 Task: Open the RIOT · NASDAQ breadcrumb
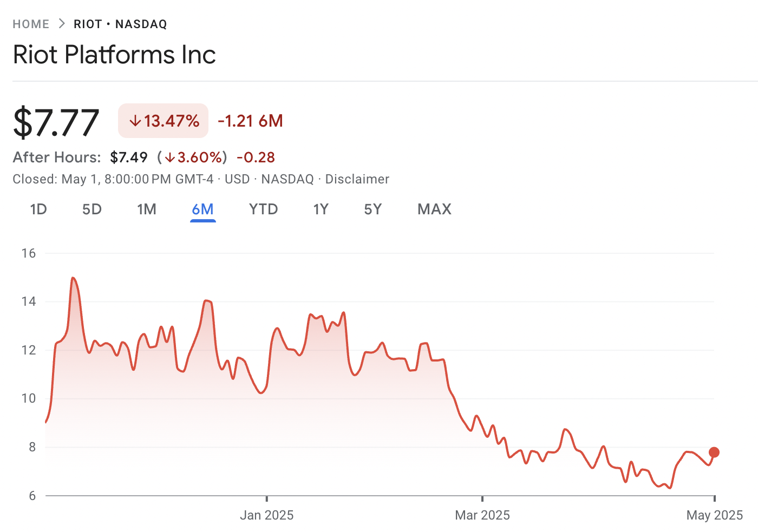(x=120, y=24)
